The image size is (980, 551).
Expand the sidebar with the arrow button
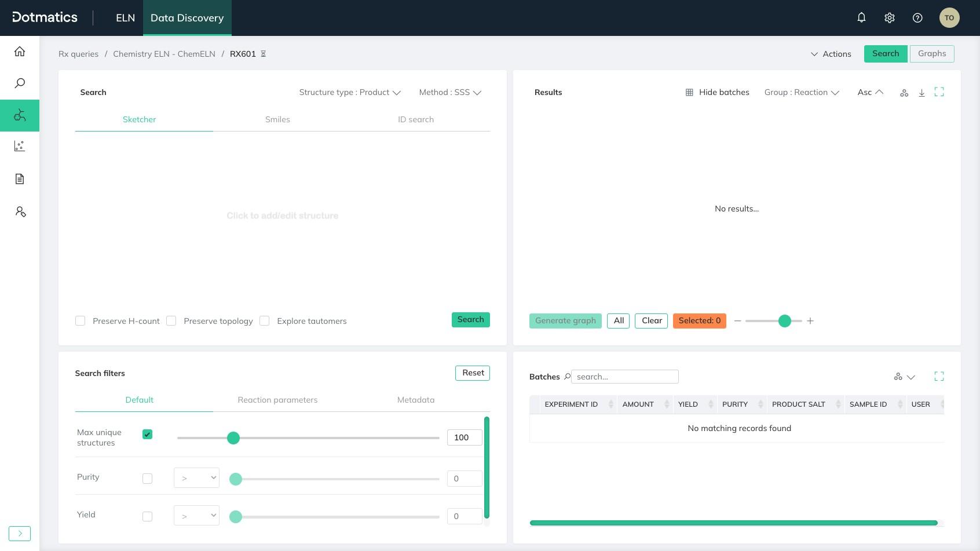click(x=20, y=534)
